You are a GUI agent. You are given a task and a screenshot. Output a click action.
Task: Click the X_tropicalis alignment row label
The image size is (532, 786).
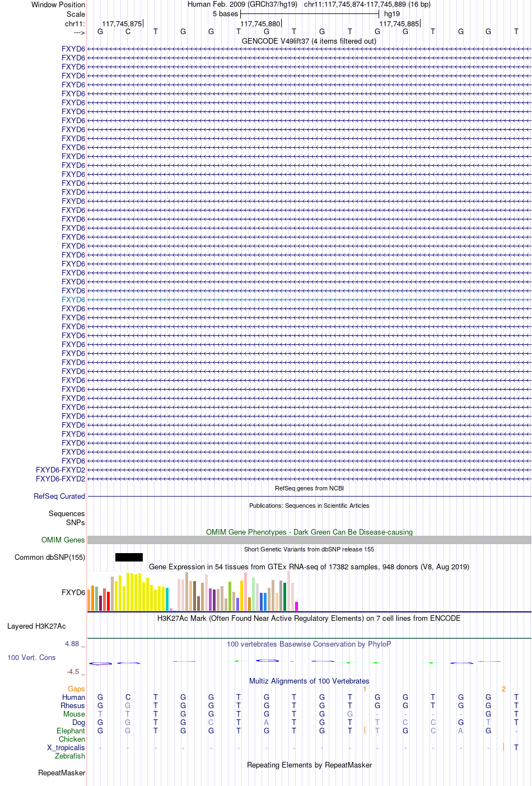[66, 747]
